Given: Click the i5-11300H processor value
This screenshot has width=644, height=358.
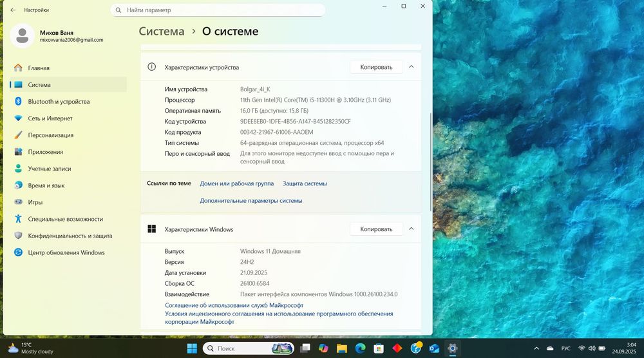Looking at the screenshot, I should click(x=316, y=100).
